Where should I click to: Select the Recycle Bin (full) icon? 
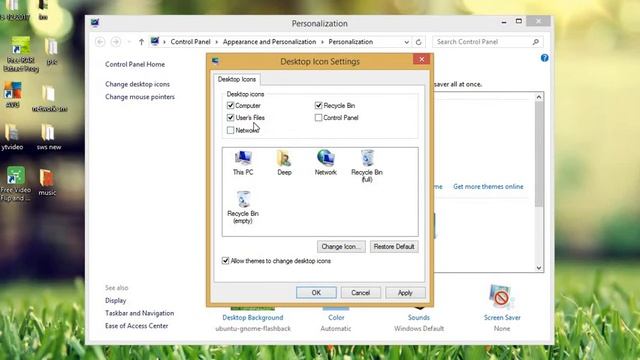click(x=367, y=166)
